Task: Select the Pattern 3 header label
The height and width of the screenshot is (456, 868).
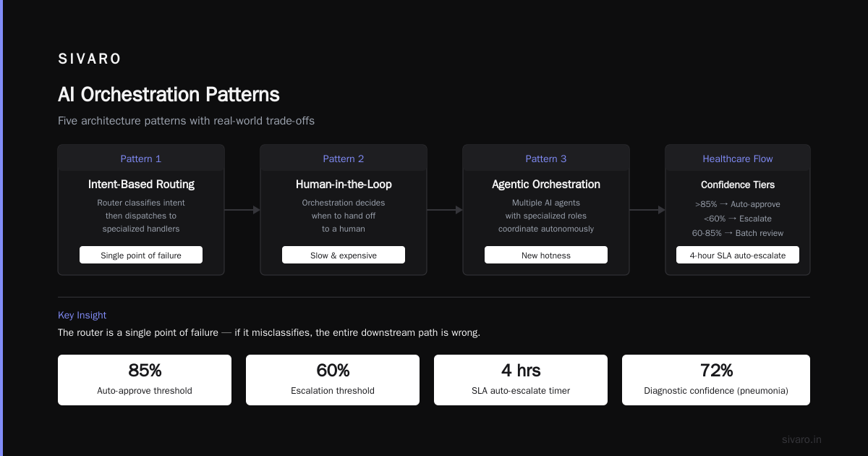Action: point(546,159)
